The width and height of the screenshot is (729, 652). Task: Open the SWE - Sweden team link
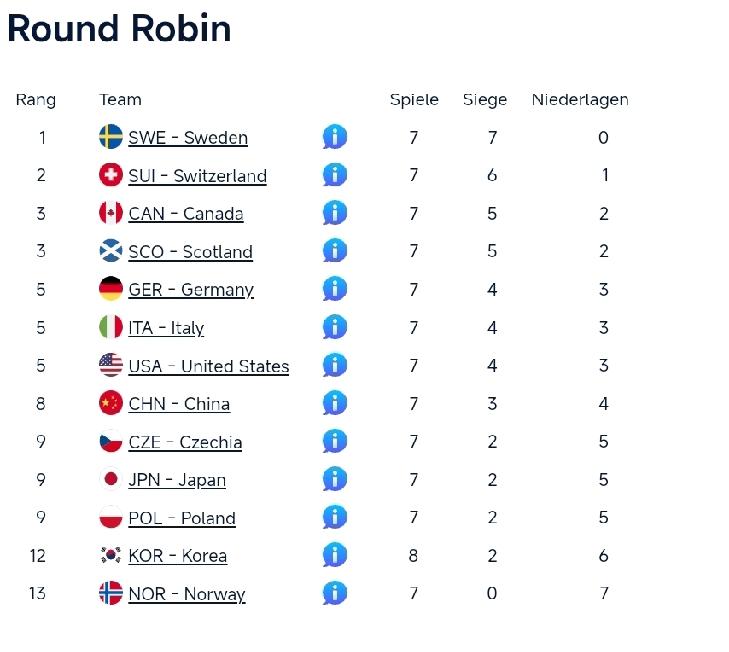(188, 138)
